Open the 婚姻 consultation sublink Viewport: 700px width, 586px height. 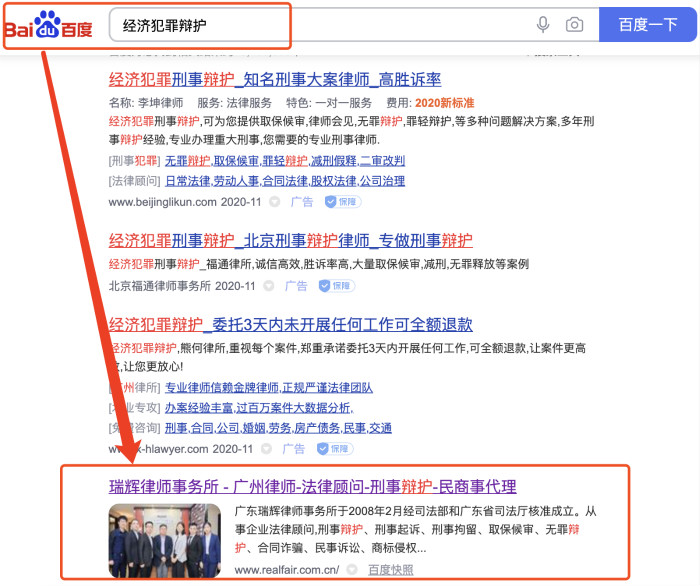tap(253, 428)
